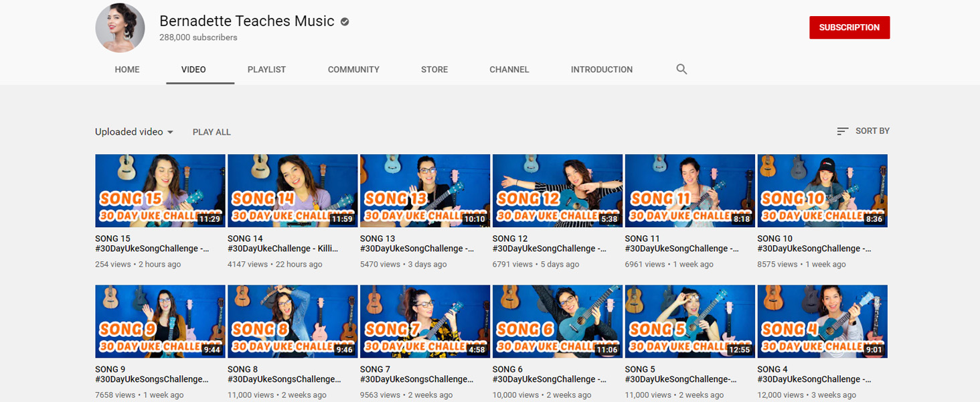Click the PLAY ALL button

(x=212, y=132)
